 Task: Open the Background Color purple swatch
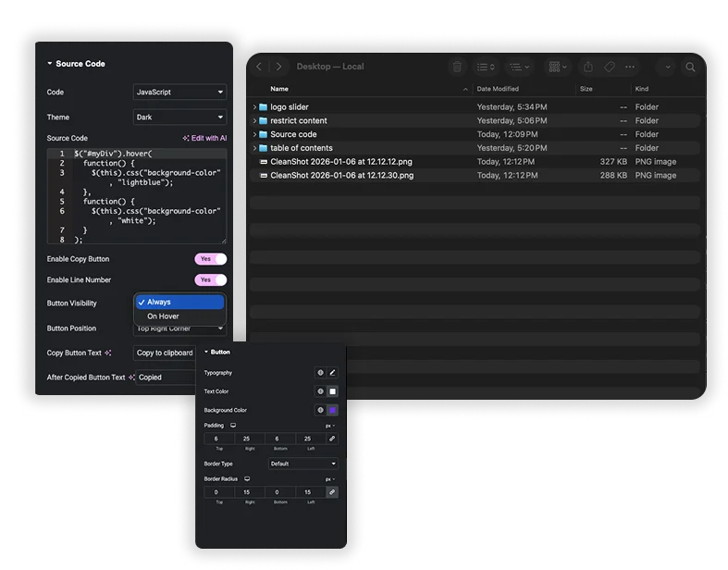click(332, 410)
